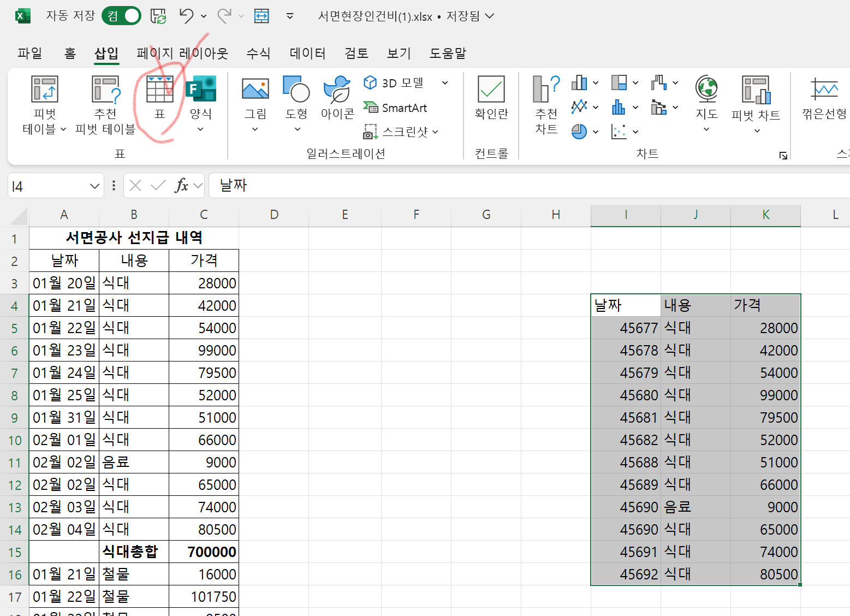Select cell J12 containing 음료
Viewport: 850px width, 616px height.
[x=696, y=507]
